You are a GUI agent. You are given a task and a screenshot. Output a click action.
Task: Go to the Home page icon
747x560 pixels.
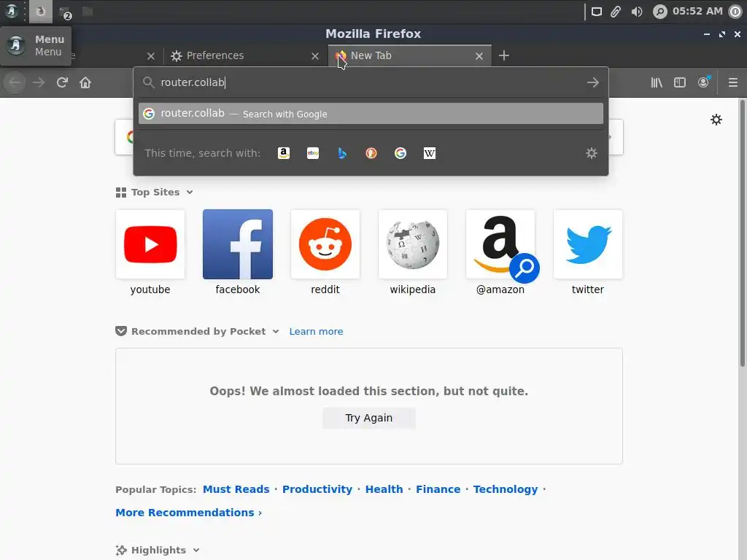(85, 82)
